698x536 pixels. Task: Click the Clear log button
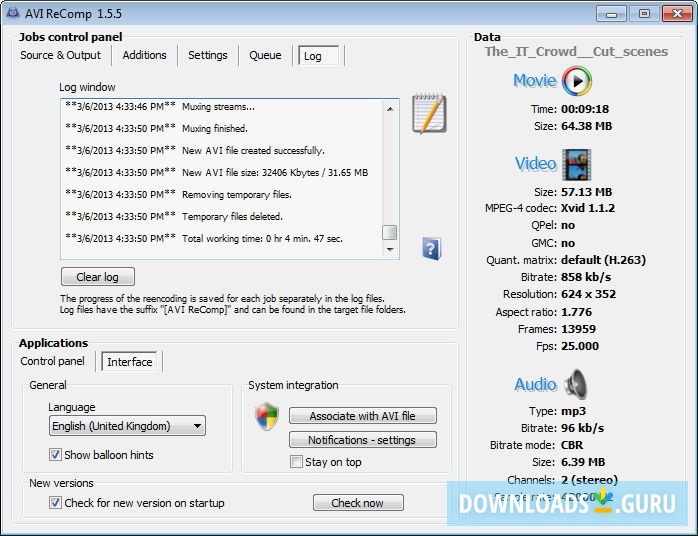[98, 277]
